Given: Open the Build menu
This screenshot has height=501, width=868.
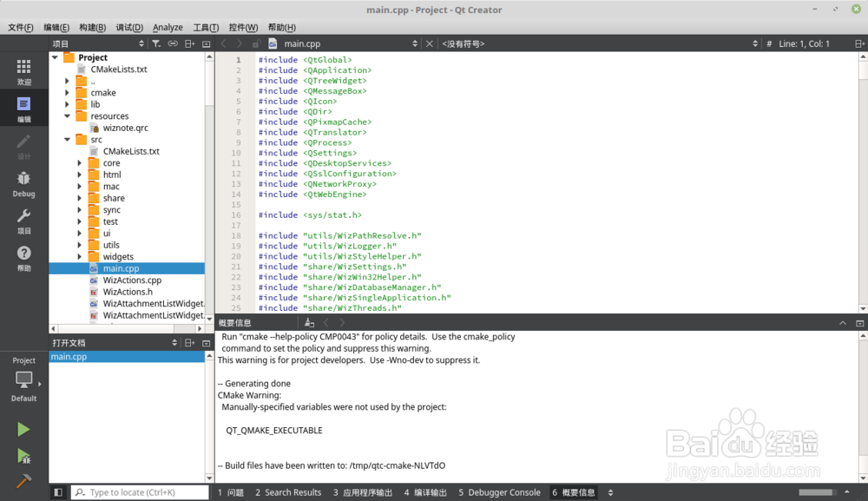Looking at the screenshot, I should coord(92,27).
